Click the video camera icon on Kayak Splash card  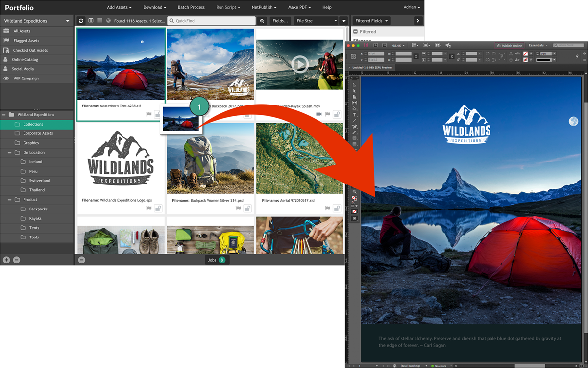pyautogui.click(x=319, y=114)
